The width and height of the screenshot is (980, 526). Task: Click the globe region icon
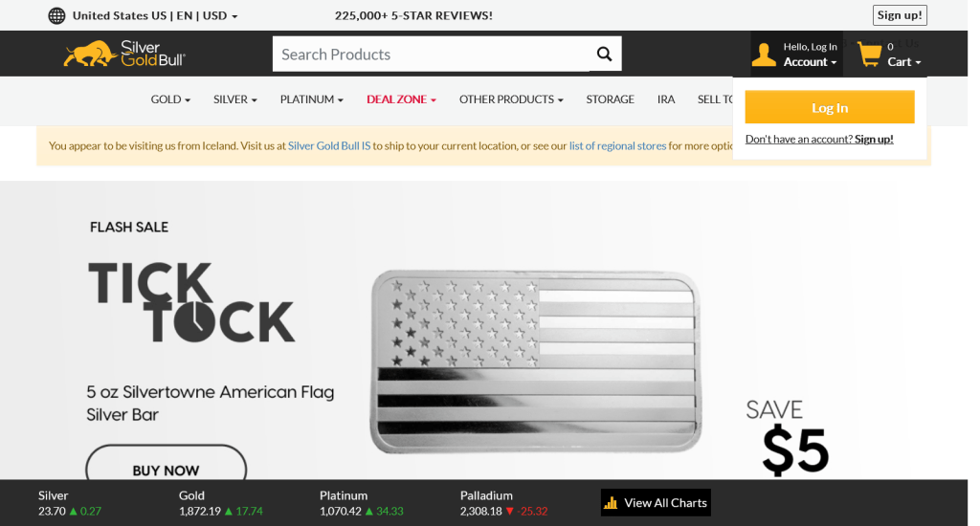pos(56,15)
